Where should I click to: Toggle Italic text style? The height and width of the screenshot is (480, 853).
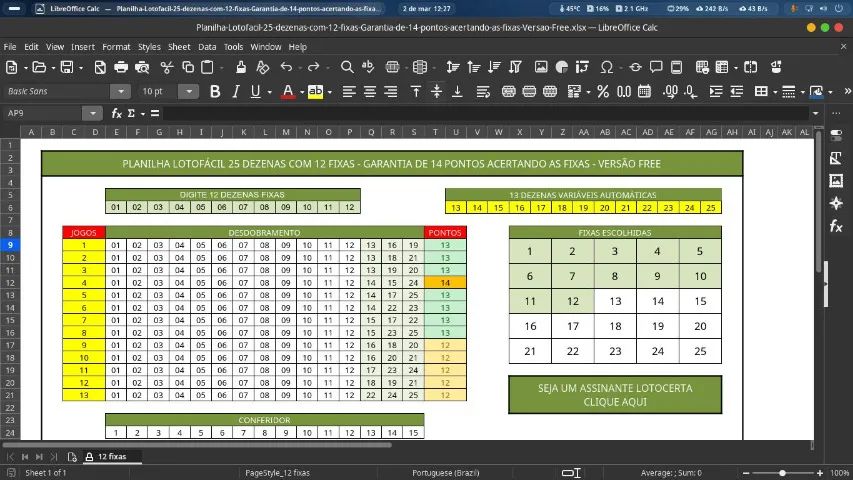click(236, 91)
